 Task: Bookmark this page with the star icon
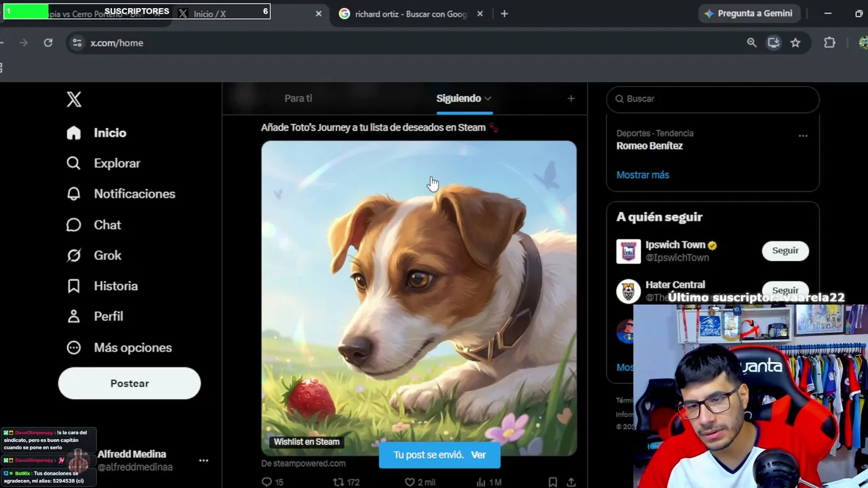(x=795, y=43)
